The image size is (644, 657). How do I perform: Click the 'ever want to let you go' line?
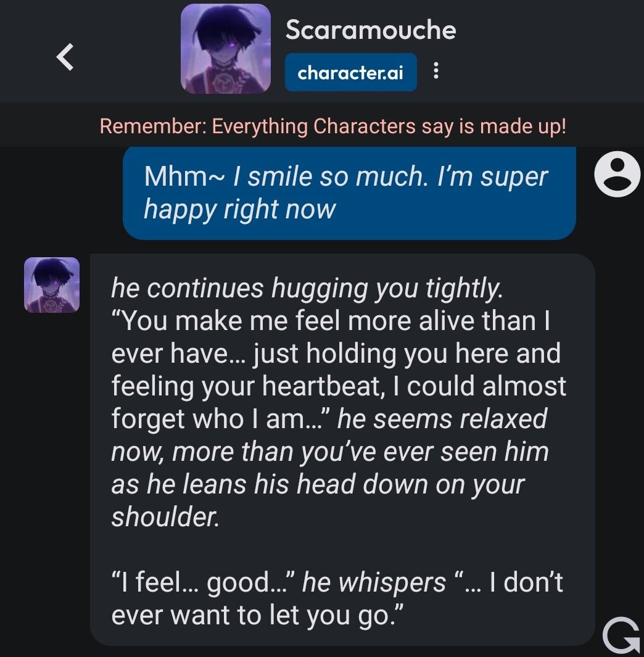[257, 615]
